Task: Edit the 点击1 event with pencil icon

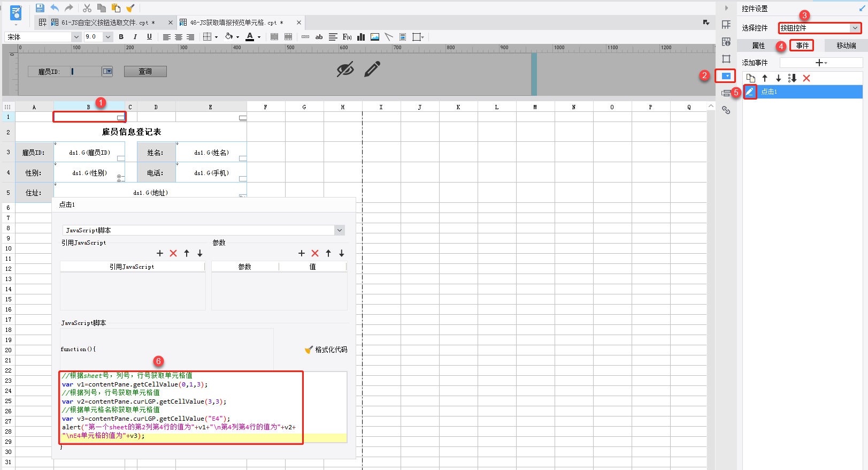Action: (750, 92)
